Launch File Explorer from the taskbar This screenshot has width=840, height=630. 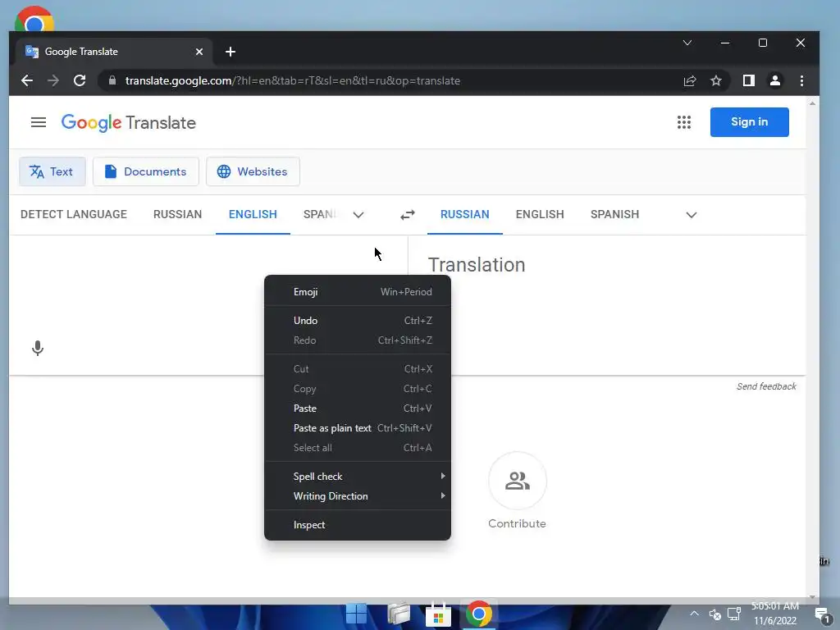click(x=399, y=614)
